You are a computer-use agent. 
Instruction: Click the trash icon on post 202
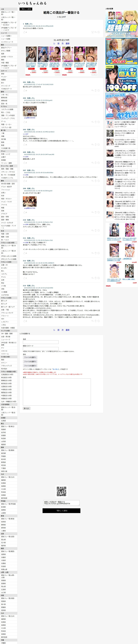95,122
